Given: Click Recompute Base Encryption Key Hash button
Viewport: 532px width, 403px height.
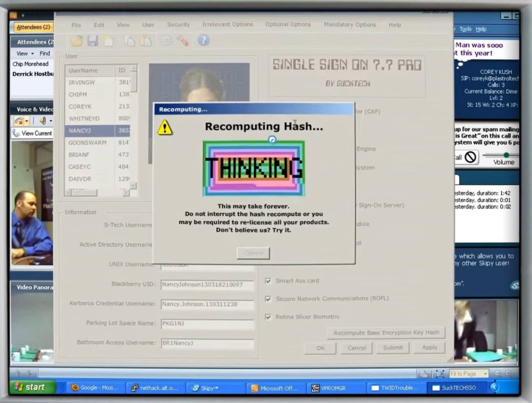Looking at the screenshot, I should pyautogui.click(x=386, y=333).
